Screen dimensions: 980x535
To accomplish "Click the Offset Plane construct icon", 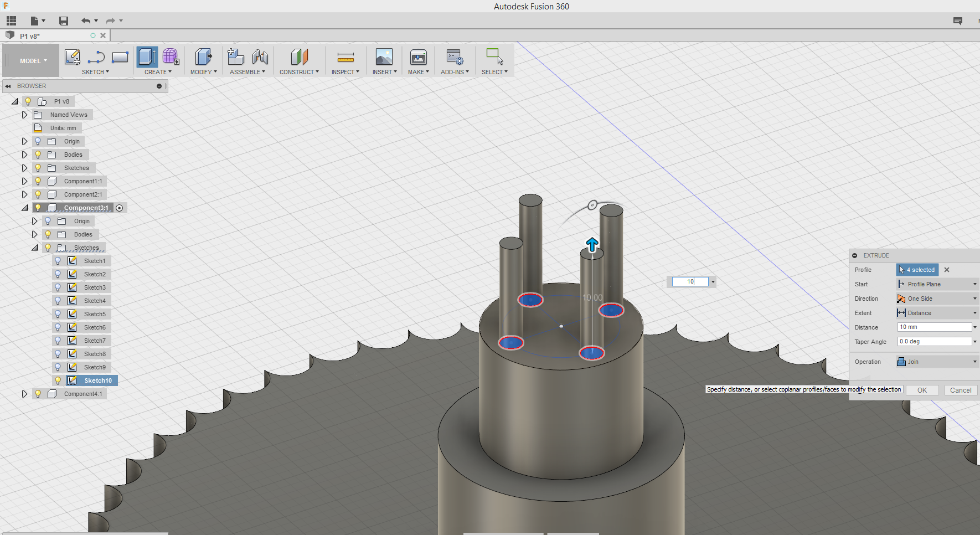I will click(299, 56).
